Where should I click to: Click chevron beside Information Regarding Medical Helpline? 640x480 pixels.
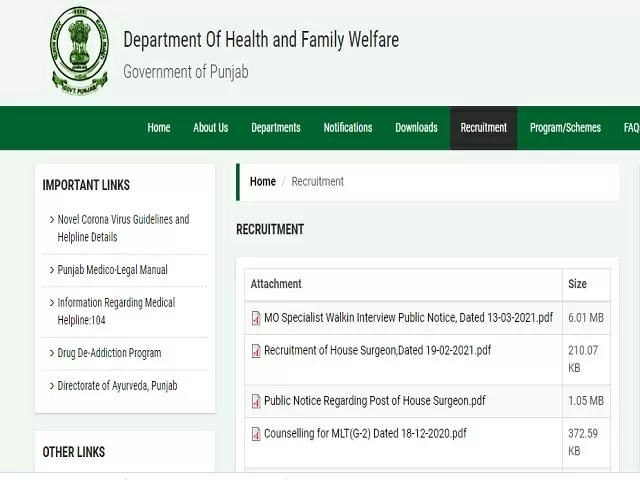pyautogui.click(x=52, y=303)
